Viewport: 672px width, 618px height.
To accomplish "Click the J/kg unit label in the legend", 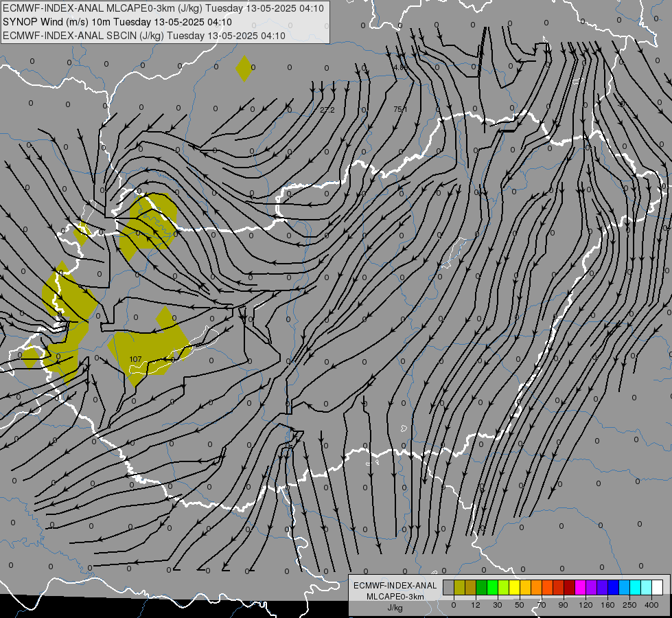I will pyautogui.click(x=395, y=608).
